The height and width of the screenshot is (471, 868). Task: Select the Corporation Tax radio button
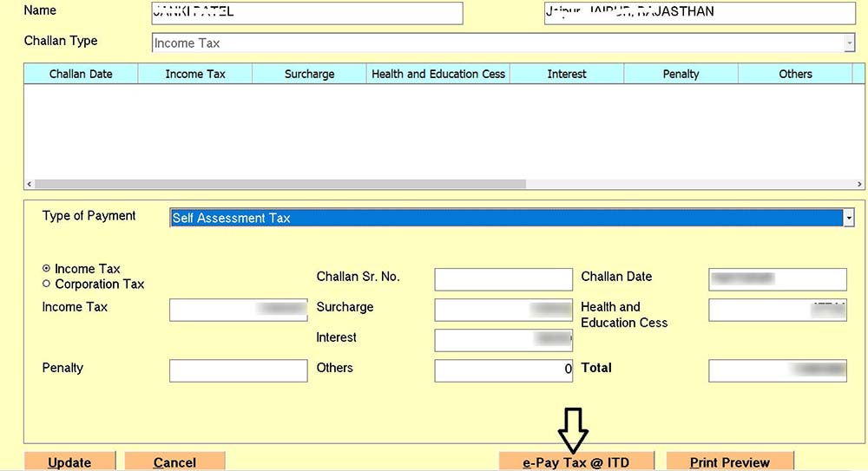(47, 284)
